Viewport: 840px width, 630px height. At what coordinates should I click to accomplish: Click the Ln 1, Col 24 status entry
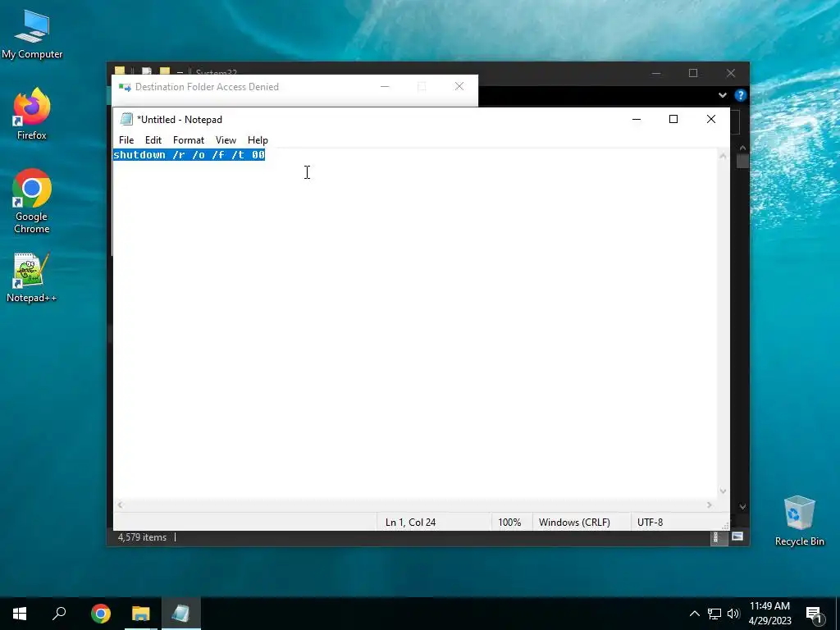(410, 522)
